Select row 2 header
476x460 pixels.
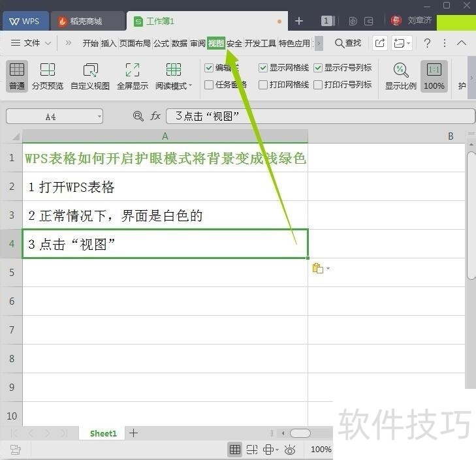(12, 187)
